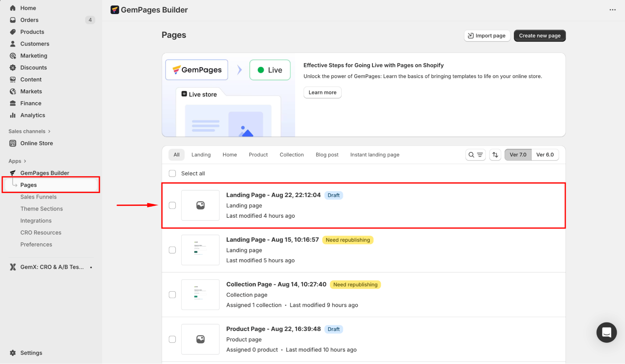Open the chat support bubble icon

point(606,332)
